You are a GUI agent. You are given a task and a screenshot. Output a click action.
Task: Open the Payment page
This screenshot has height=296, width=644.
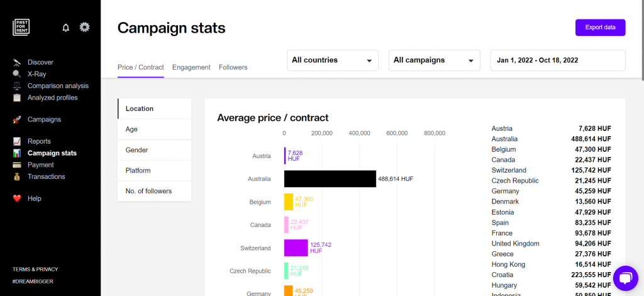41,165
